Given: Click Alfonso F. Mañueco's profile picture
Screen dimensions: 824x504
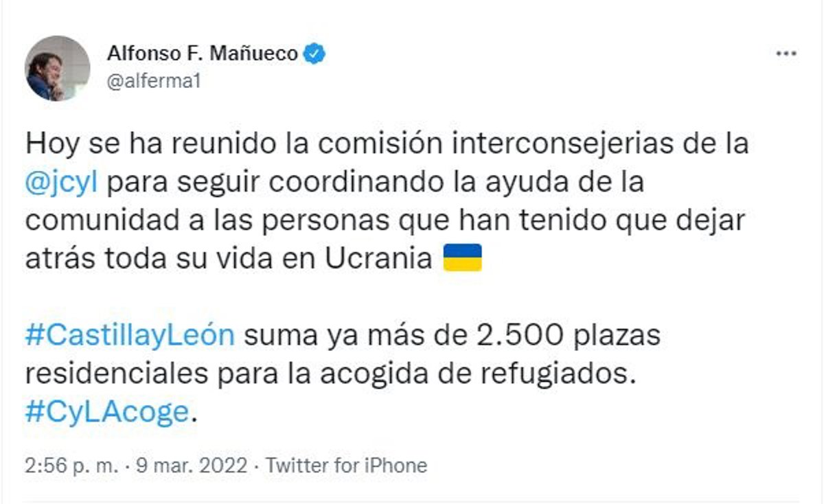Looking at the screenshot, I should (57, 68).
